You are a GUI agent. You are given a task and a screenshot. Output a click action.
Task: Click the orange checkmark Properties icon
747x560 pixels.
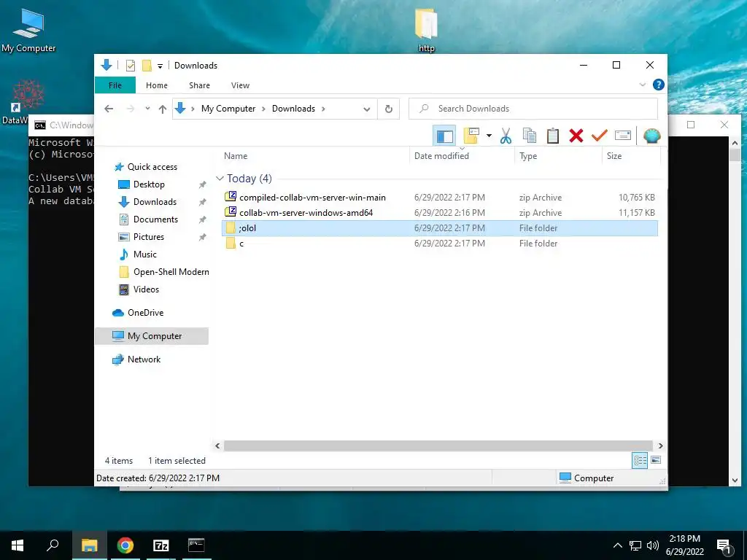click(600, 136)
